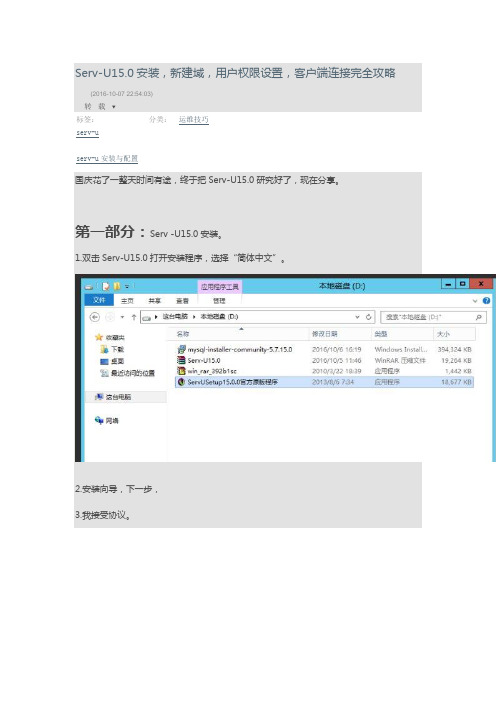The width and height of the screenshot is (496, 702).
Task: Expand the ribbon with the chevron
Action: [x=475, y=301]
